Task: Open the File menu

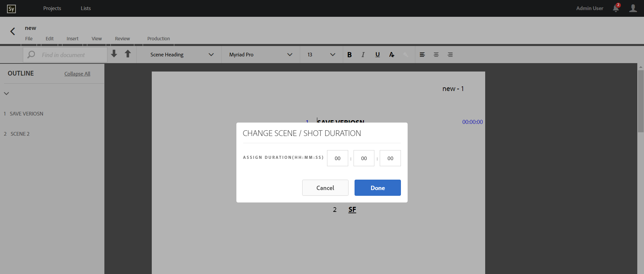Action: tap(29, 39)
